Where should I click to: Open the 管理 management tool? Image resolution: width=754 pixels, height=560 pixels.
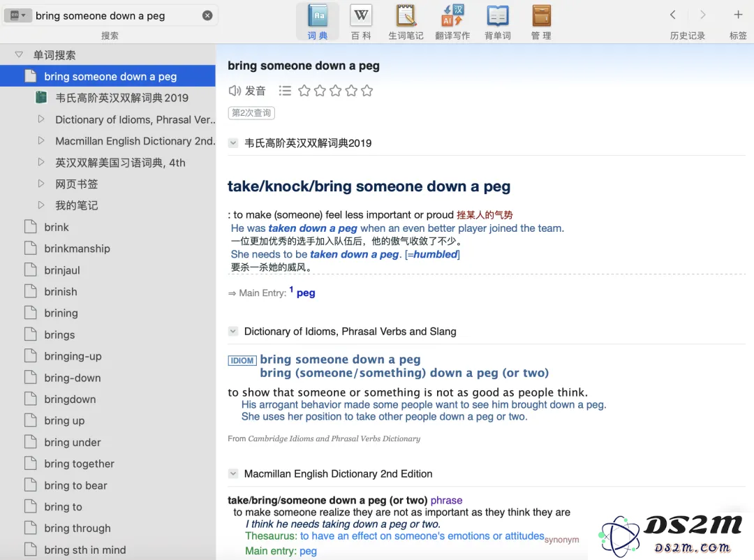coord(542,22)
